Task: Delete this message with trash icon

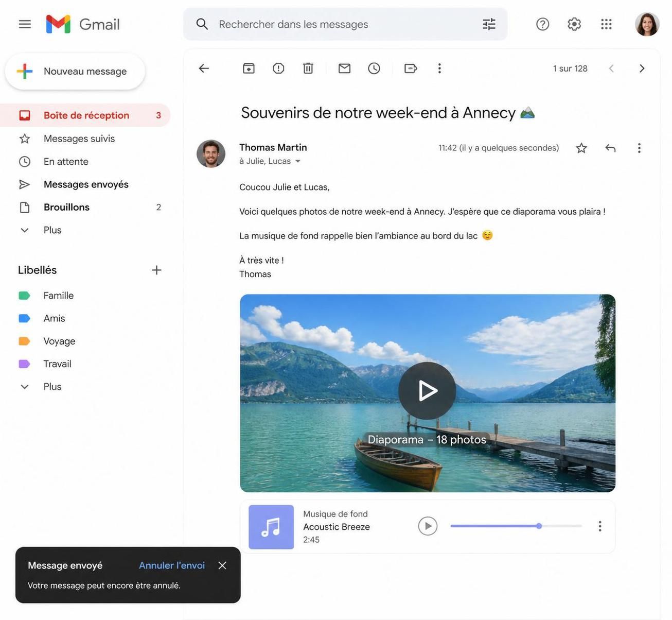Action: tap(308, 68)
